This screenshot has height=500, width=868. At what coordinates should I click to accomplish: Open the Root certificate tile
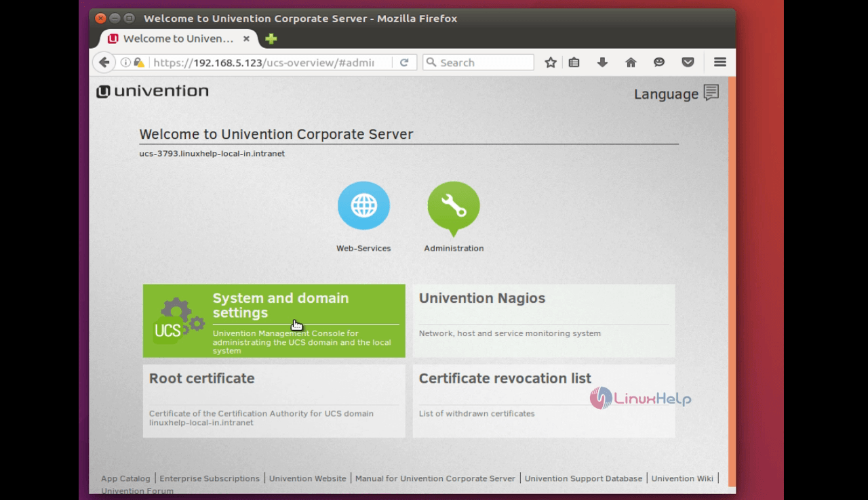(x=274, y=401)
